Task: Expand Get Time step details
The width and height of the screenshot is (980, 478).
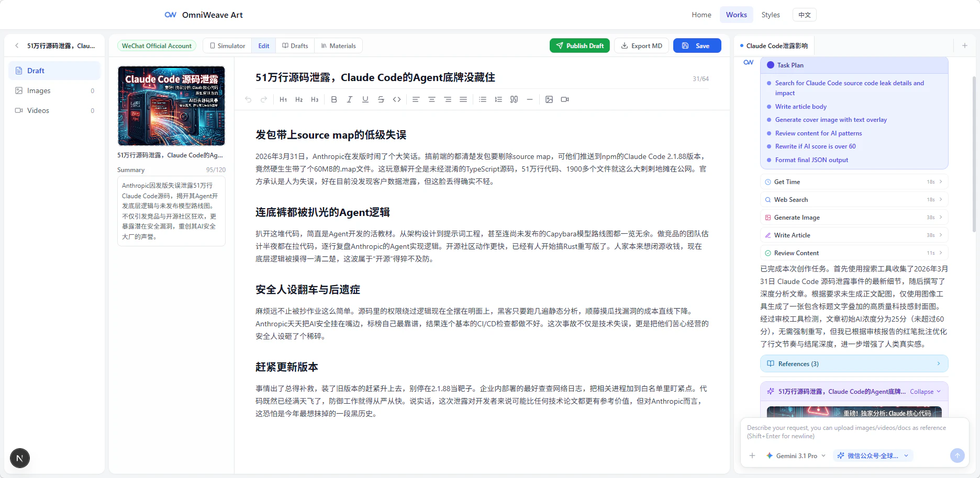Action: click(x=854, y=182)
